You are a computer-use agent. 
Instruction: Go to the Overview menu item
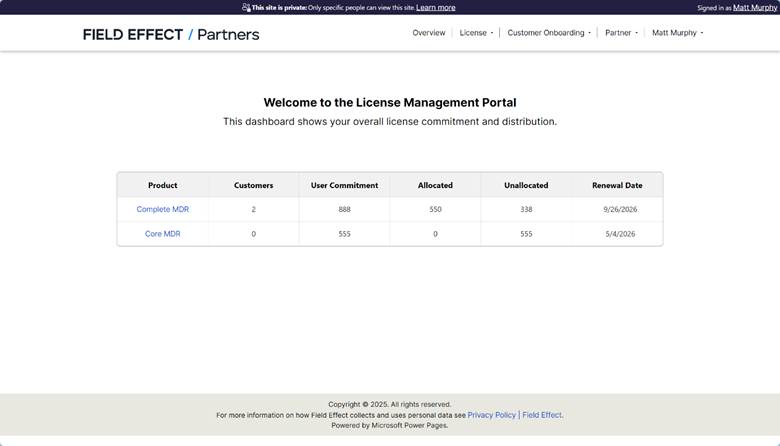[429, 33]
